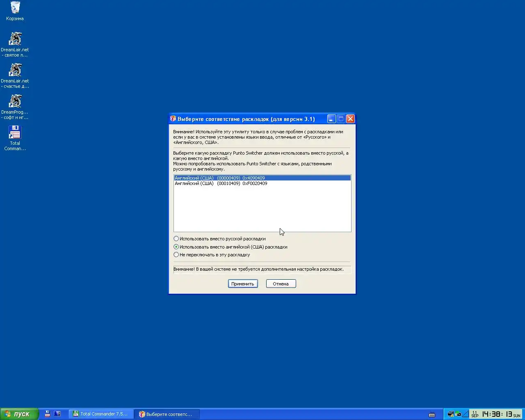Select layout row 00000409 0x4090409
This screenshot has width=525, height=420.
point(262,178)
